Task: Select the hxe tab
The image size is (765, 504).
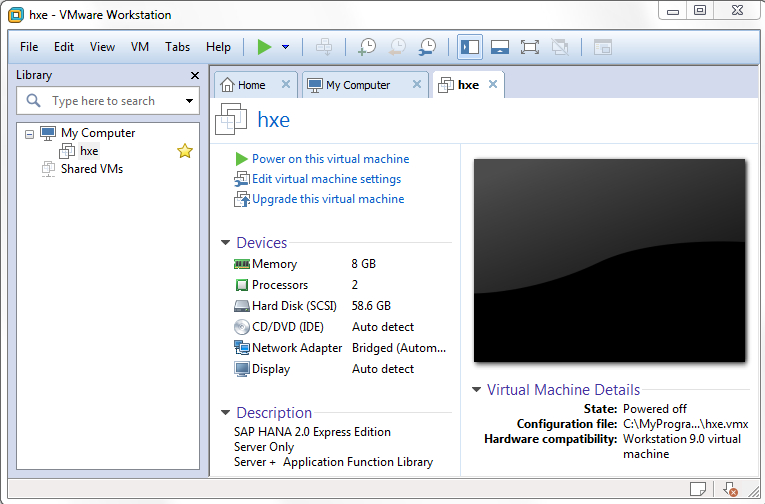Action: [468, 85]
